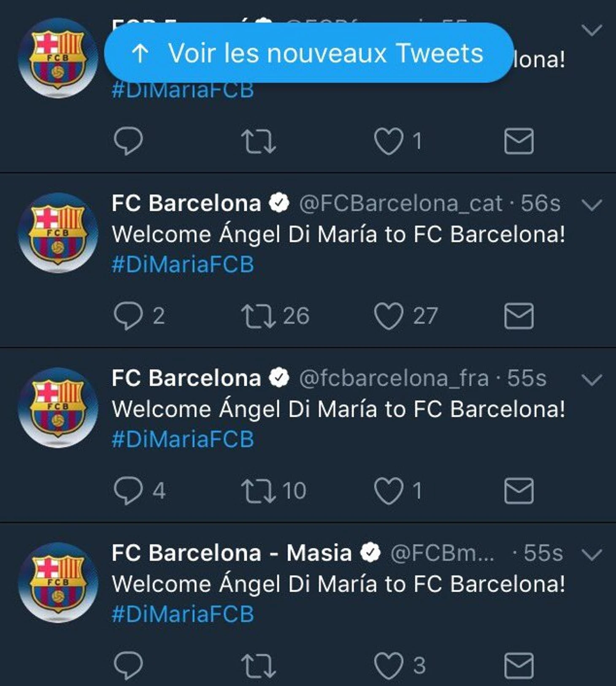The height and width of the screenshot is (686, 616).
Task: Reply to FC Barcelona - Masia tweet
Action: point(128,665)
